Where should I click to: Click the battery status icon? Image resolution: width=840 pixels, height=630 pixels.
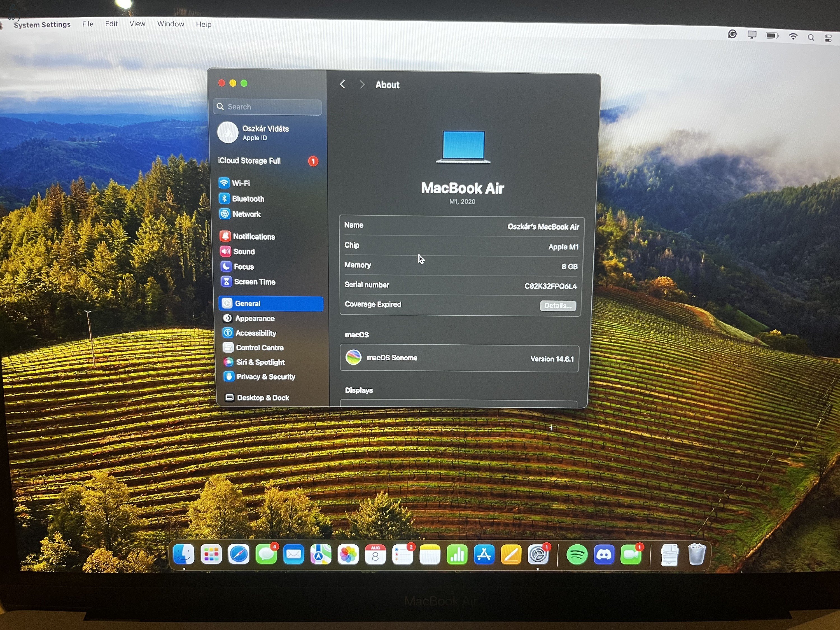[x=772, y=36]
